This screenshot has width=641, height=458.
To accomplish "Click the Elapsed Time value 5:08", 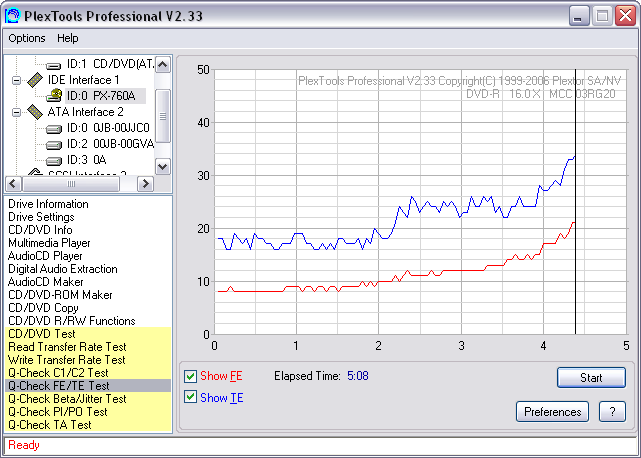I will (x=358, y=376).
